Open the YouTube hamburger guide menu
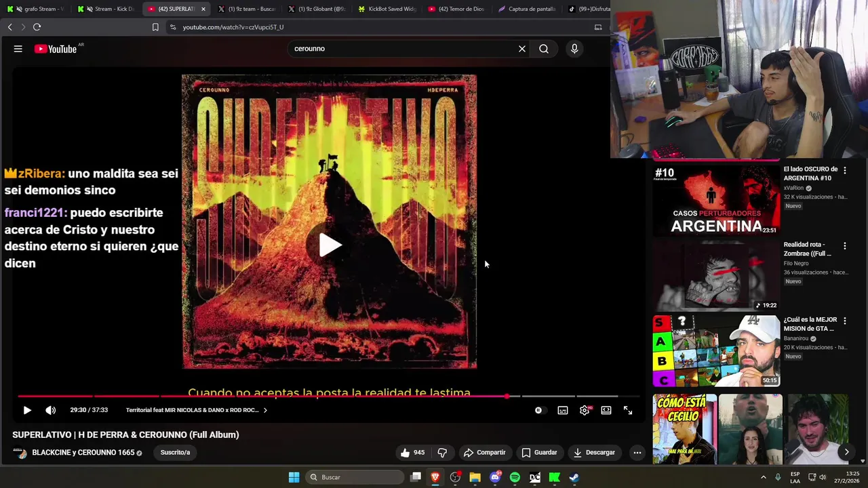Image resolution: width=868 pixels, height=488 pixels. point(18,49)
